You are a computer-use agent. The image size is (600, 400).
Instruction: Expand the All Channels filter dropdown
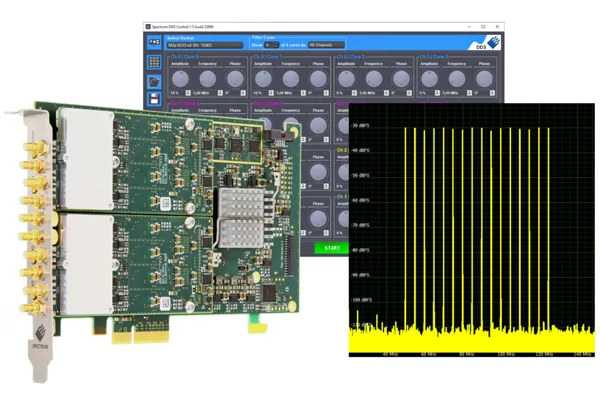[x=326, y=45]
